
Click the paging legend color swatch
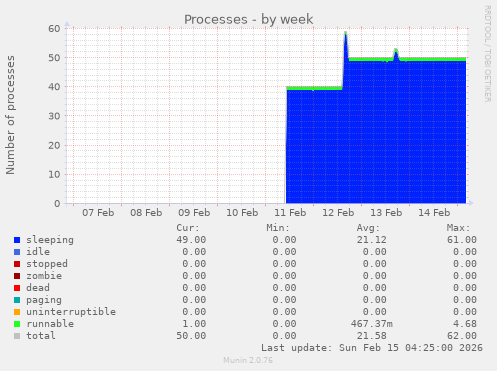point(17,300)
